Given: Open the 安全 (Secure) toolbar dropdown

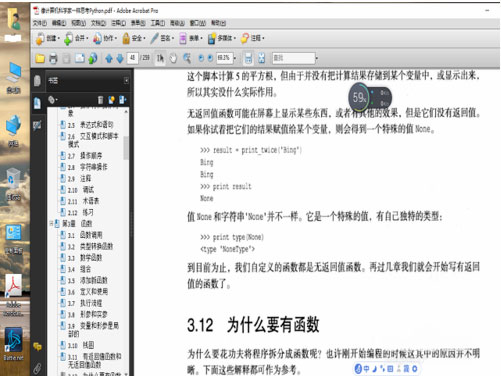Looking at the screenshot, I should coord(134,39).
